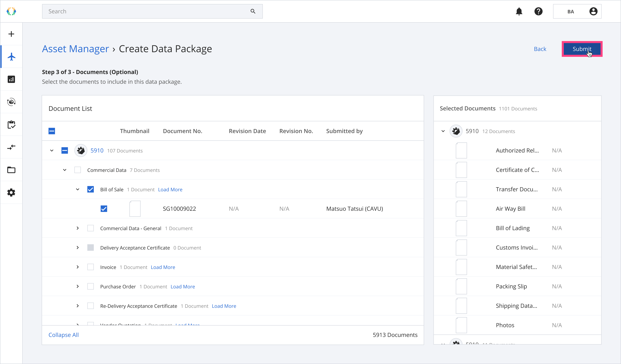The image size is (621, 364).
Task: Expand the Commercial Data - General row
Action: pos(78,228)
